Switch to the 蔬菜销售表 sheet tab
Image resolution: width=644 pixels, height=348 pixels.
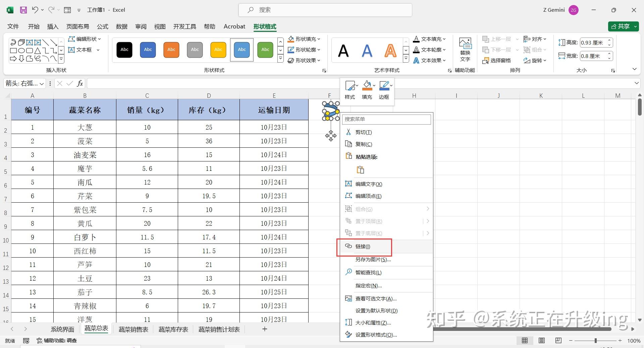pyautogui.click(x=133, y=329)
